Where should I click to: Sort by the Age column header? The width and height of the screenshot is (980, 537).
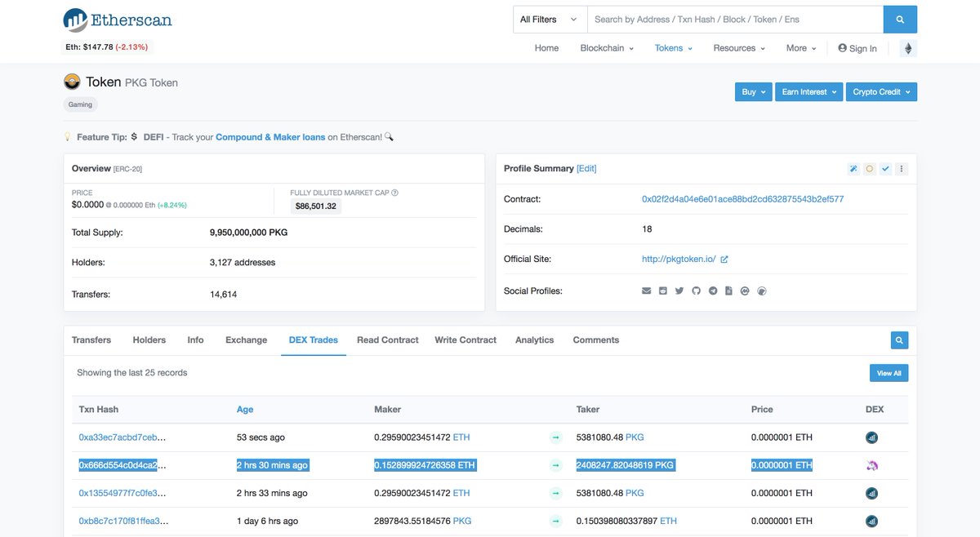coord(245,410)
